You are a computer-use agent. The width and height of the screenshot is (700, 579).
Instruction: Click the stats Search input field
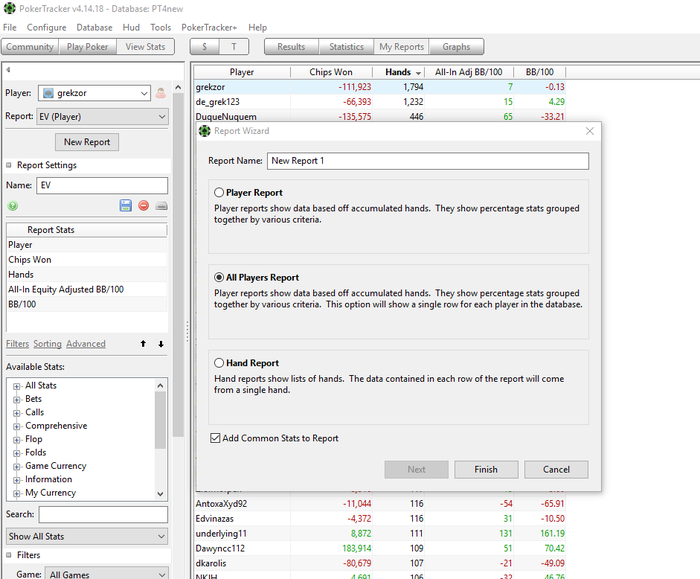[x=103, y=514]
